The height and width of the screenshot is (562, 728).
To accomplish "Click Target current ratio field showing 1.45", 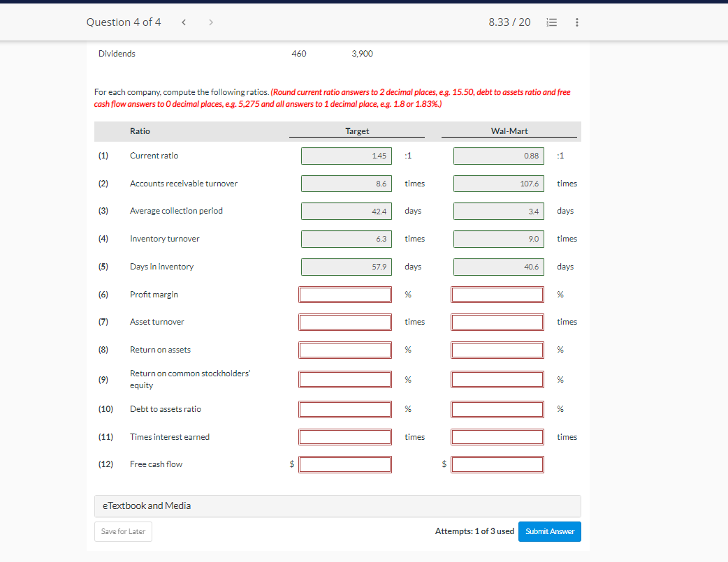I will [347, 156].
